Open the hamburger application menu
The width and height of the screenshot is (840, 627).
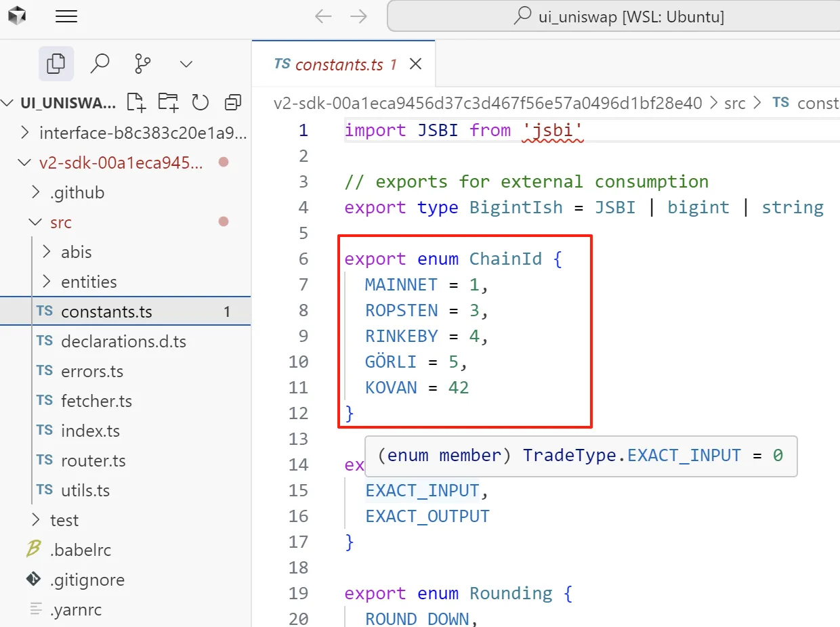coord(66,17)
